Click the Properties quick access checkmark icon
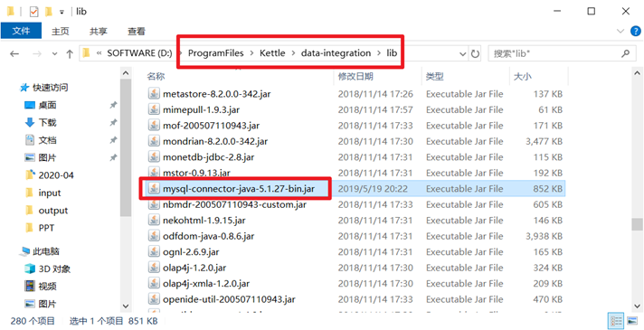This screenshot has width=644, height=330. 33,12
